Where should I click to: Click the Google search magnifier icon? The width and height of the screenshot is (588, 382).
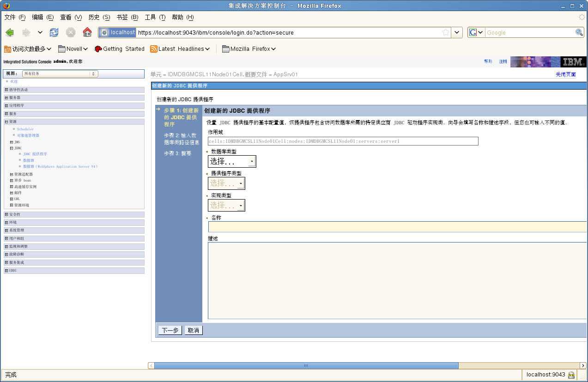pyautogui.click(x=579, y=32)
